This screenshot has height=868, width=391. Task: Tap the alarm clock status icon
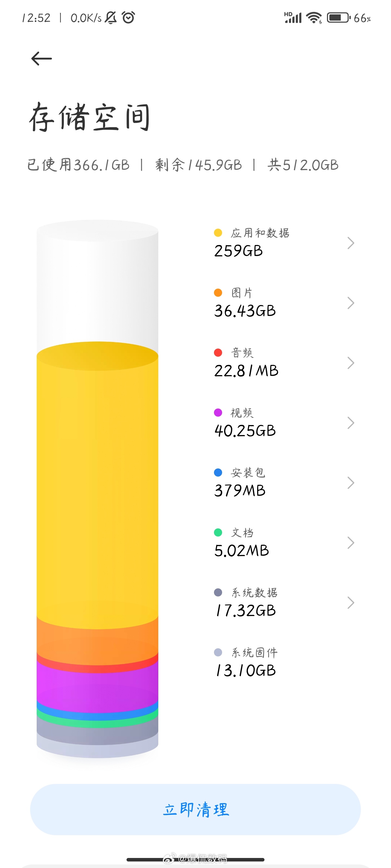click(x=128, y=18)
